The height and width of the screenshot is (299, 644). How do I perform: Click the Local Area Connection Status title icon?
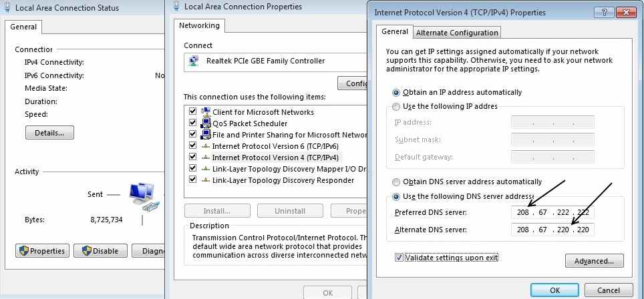pyautogui.click(x=7, y=7)
